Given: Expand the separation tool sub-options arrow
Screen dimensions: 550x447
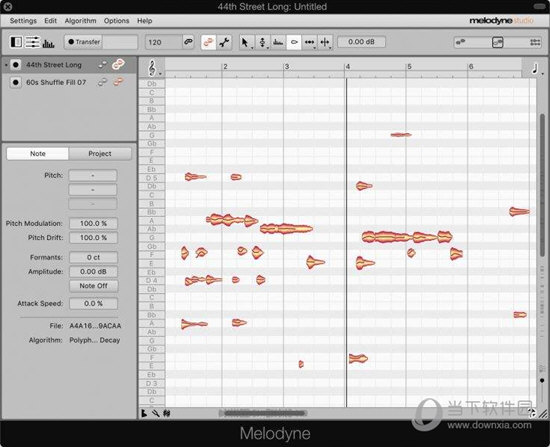Looking at the screenshot, I should tap(330, 47).
